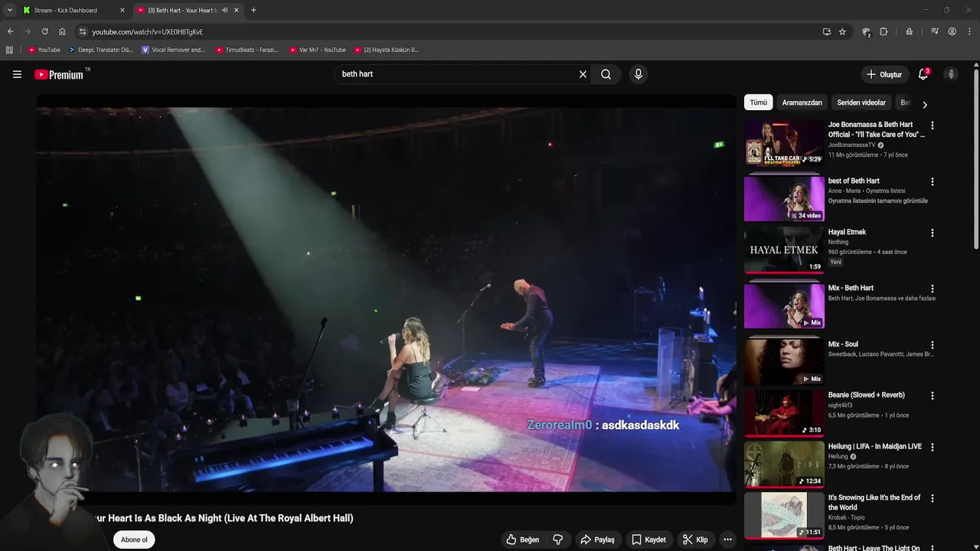The width and height of the screenshot is (980, 551).
Task: Open the browser three-dot menu
Action: coord(970,31)
